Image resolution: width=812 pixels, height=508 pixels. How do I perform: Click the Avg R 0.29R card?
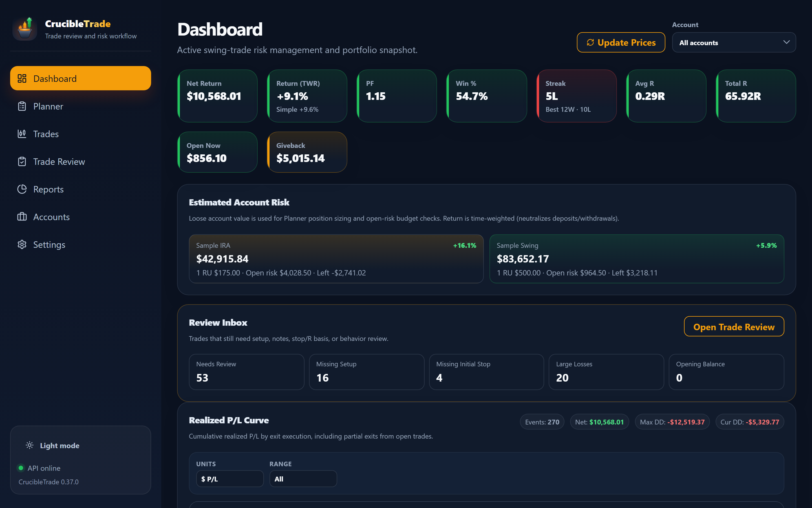[666, 96]
